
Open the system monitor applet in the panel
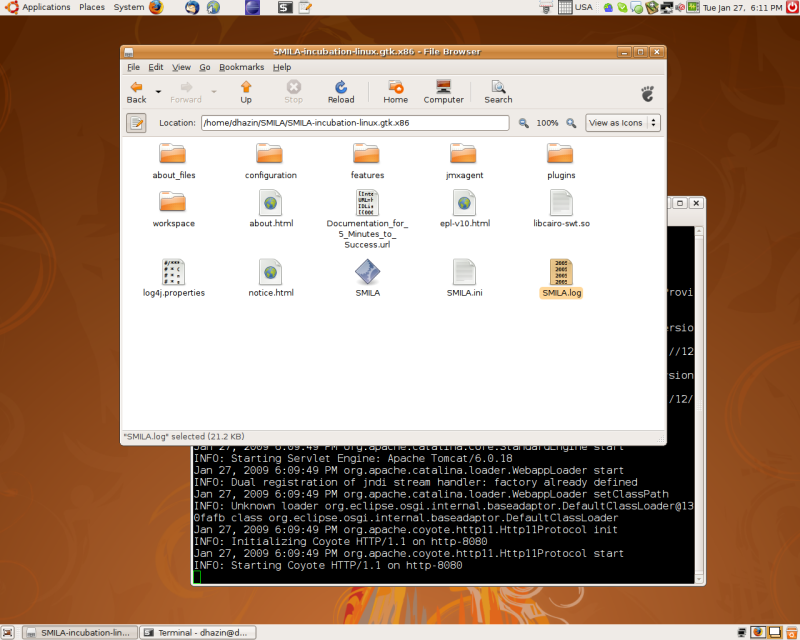[x=693, y=7]
